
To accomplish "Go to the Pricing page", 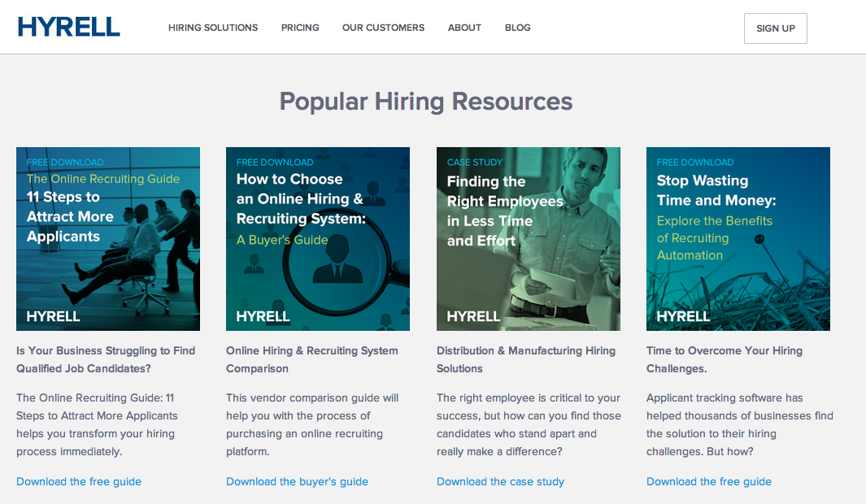I will 300,28.
